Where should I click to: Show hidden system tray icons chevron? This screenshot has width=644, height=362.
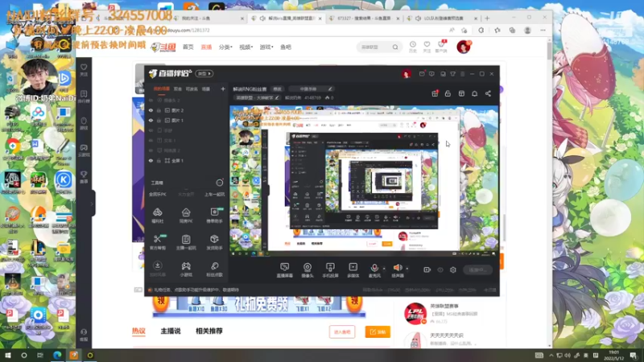tap(551, 356)
